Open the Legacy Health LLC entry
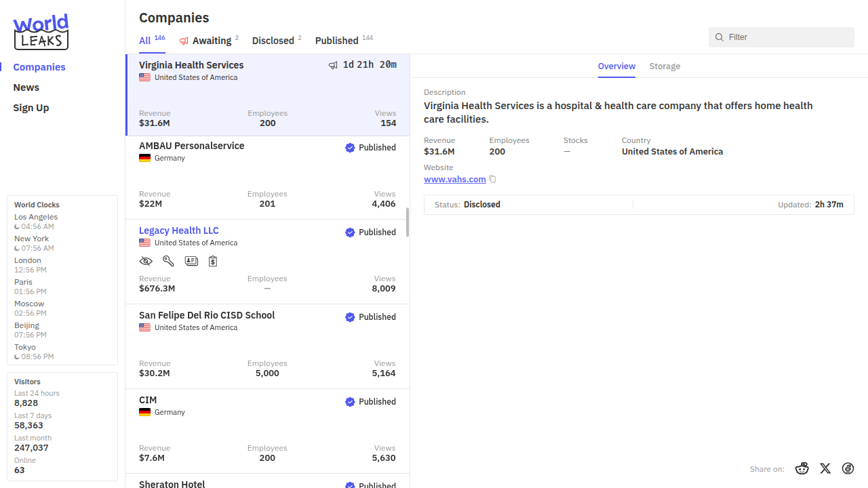 click(x=179, y=230)
